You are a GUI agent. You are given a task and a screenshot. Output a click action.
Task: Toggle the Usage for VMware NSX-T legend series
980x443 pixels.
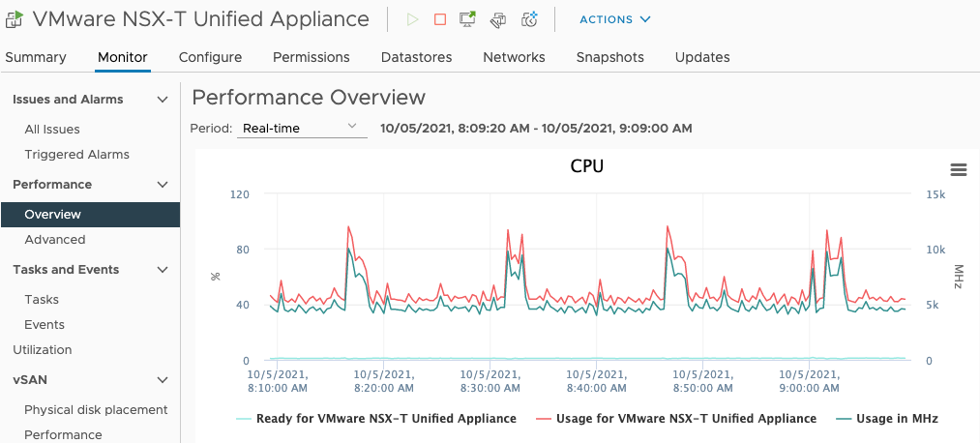pos(675,418)
